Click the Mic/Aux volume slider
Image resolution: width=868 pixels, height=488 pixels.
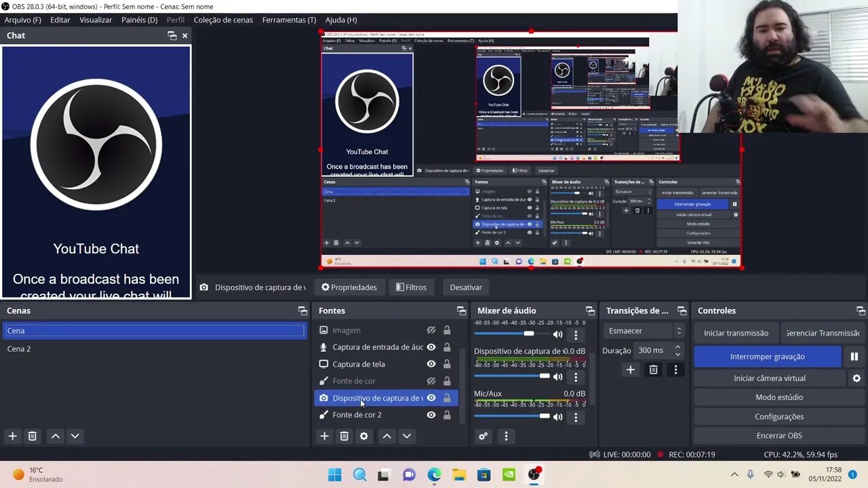(x=512, y=416)
